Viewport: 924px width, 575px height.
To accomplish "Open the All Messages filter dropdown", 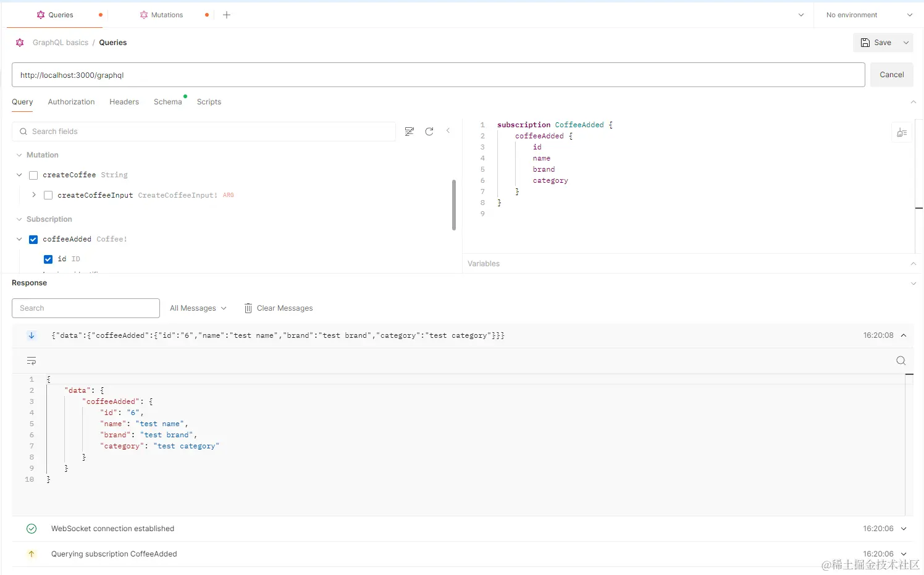I will [198, 308].
